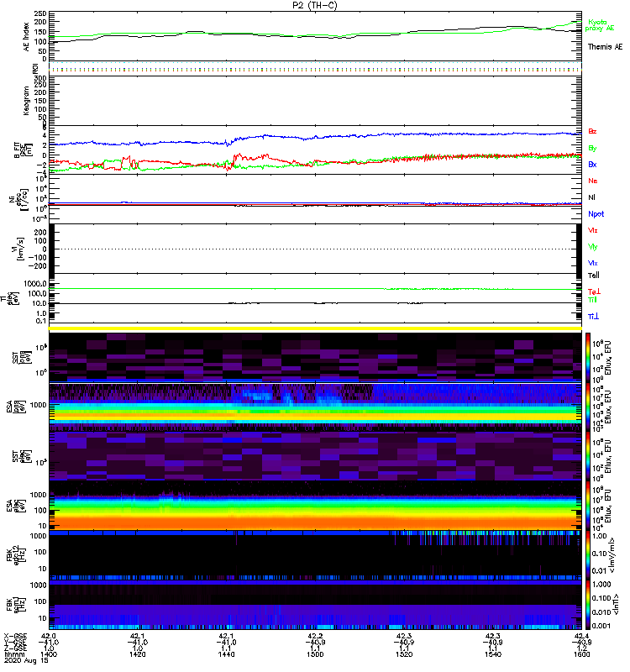This screenshot has width=630, height=672.
Task: Click the Keogram axis label
Action: click(x=27, y=100)
